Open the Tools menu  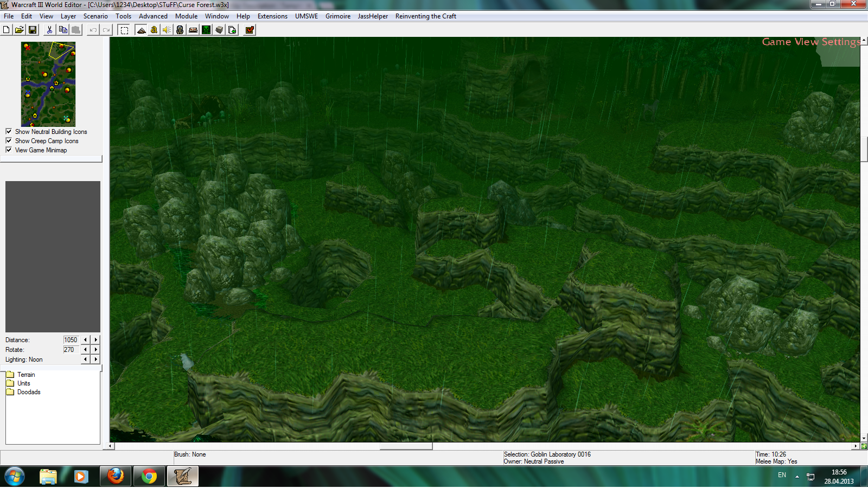124,16
